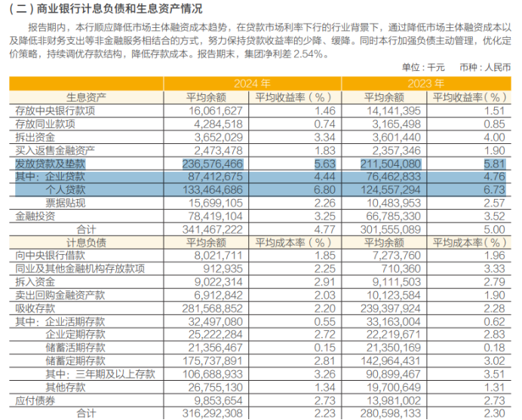The image size is (522, 420).
Task: Select the row label 拆入资金
Action: coord(35,282)
